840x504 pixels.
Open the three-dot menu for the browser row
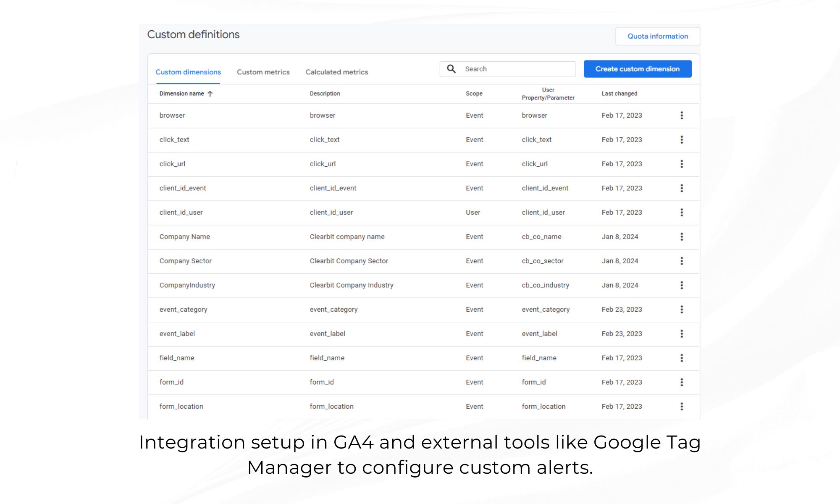point(681,115)
